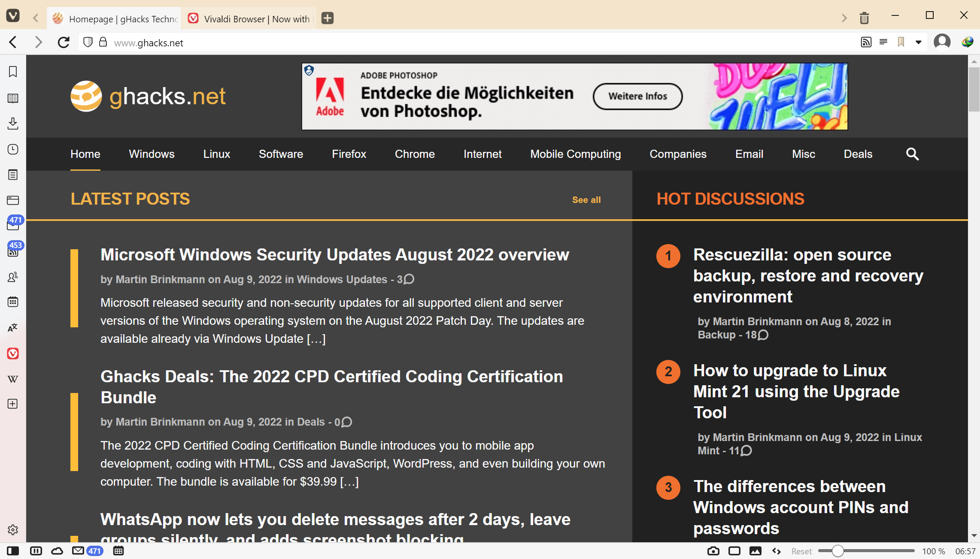Open the Notes panel in sidebar

[x=13, y=175]
